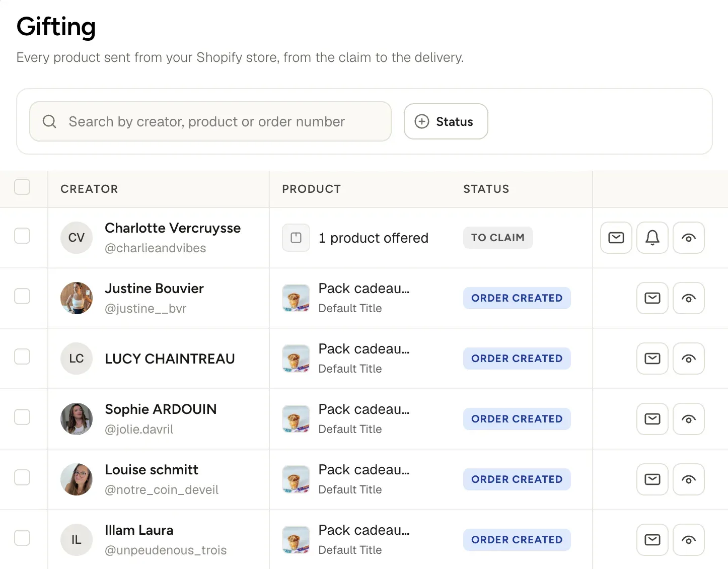Open mail icon in LUCY CHAINTREAU row
728x569 pixels.
pos(652,359)
